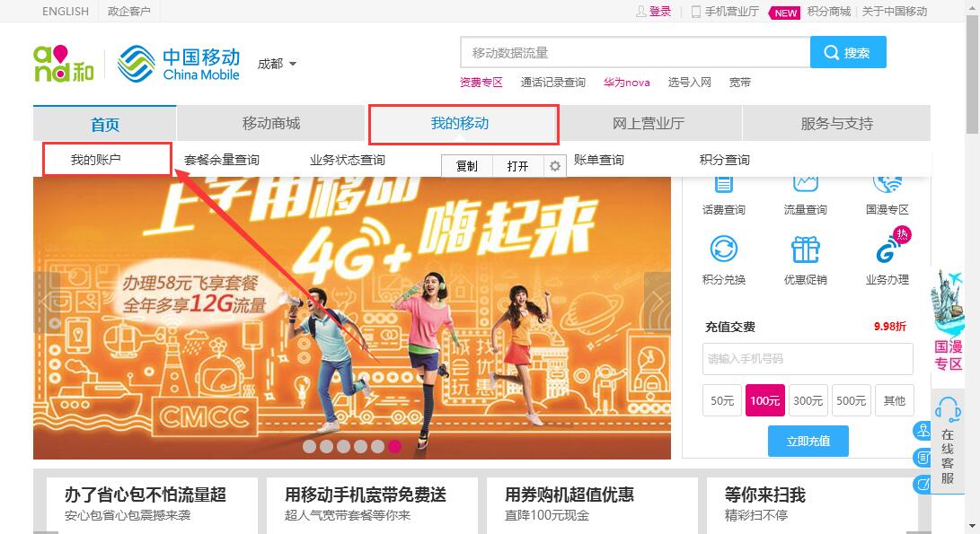Viewport: 980px width, 534px height.
Task: Select 账单查询 submenu item
Action: 599,160
